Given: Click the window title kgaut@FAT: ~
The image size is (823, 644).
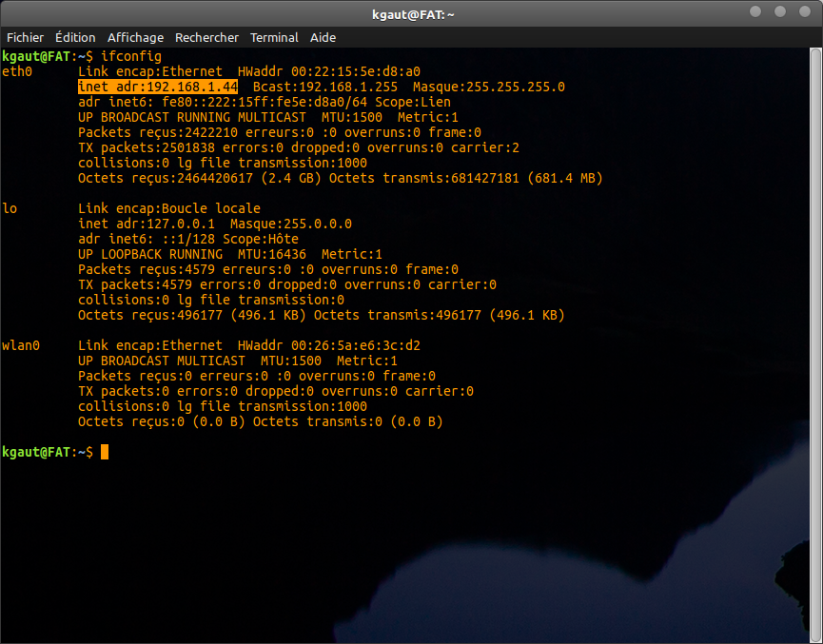Looking at the screenshot, I should click(413, 13).
